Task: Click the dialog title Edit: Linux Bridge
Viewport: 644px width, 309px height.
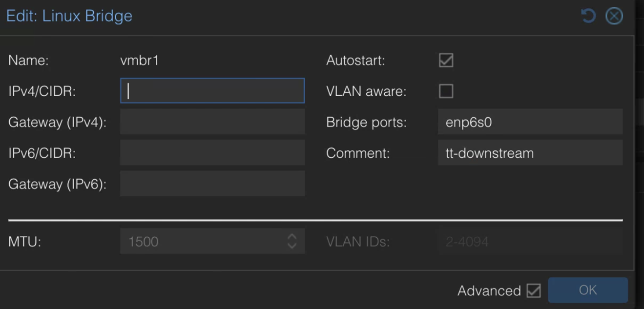Action: 69,16
